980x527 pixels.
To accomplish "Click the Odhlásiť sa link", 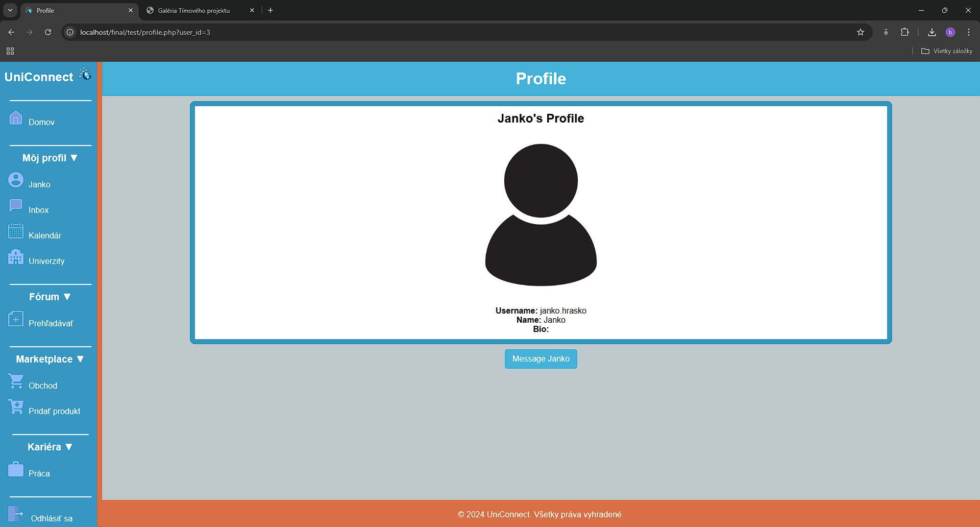I will (52, 518).
